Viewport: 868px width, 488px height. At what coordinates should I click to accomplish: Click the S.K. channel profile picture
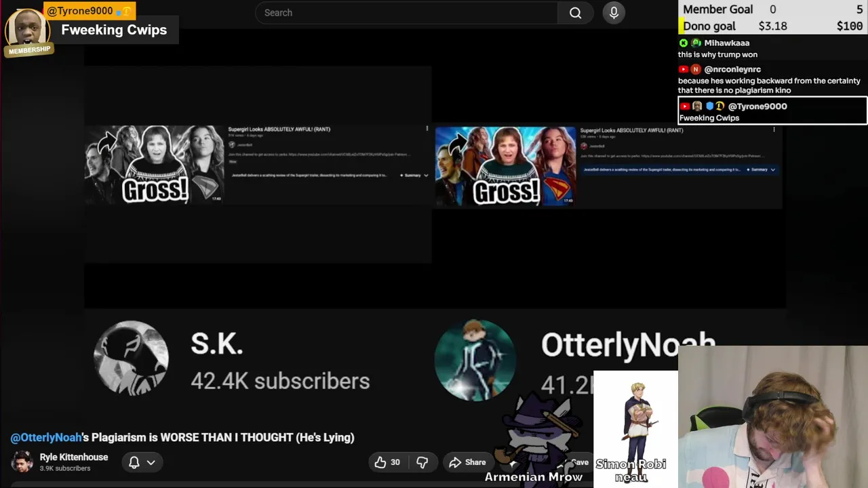131,358
